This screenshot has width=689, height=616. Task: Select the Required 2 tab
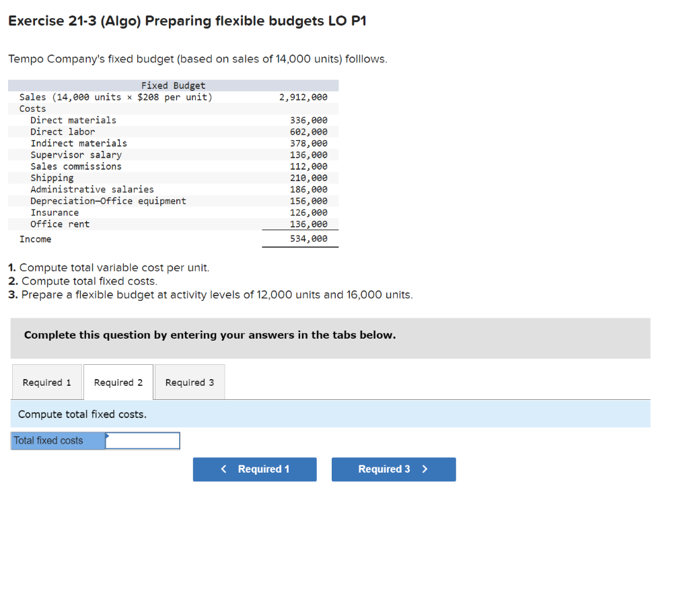click(118, 382)
